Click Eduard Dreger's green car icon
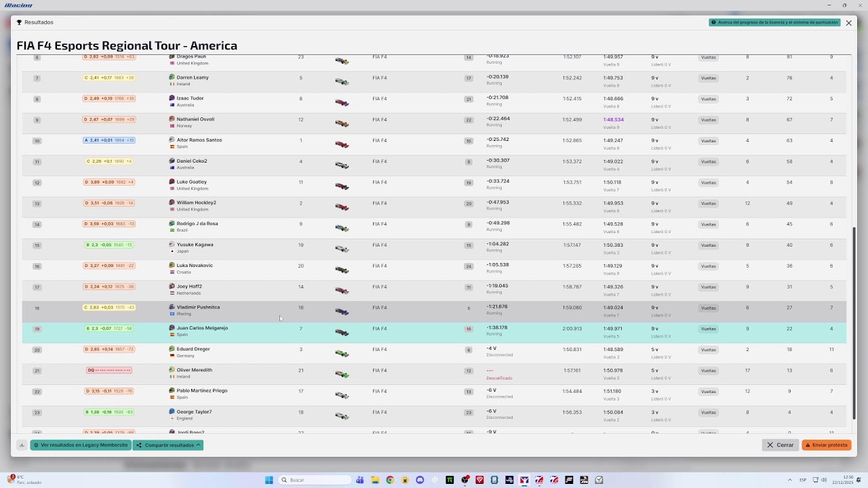Image resolution: width=868 pixels, height=488 pixels. [x=342, y=354]
